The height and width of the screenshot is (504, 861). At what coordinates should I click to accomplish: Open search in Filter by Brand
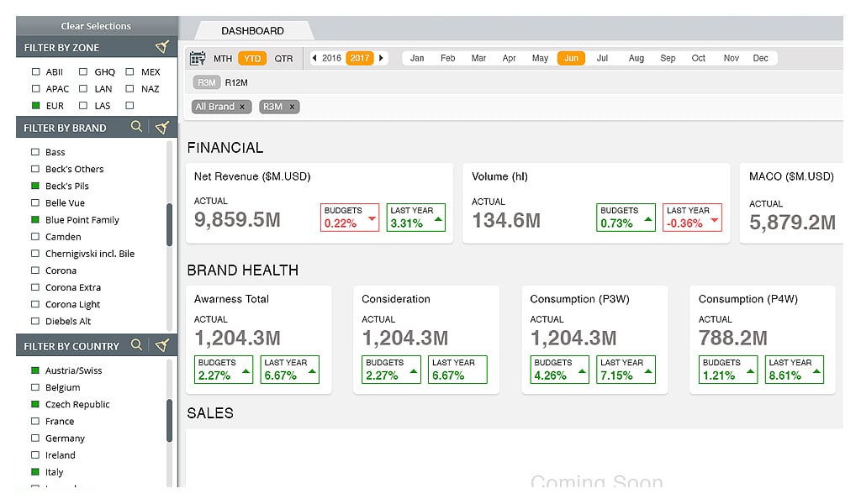click(136, 128)
